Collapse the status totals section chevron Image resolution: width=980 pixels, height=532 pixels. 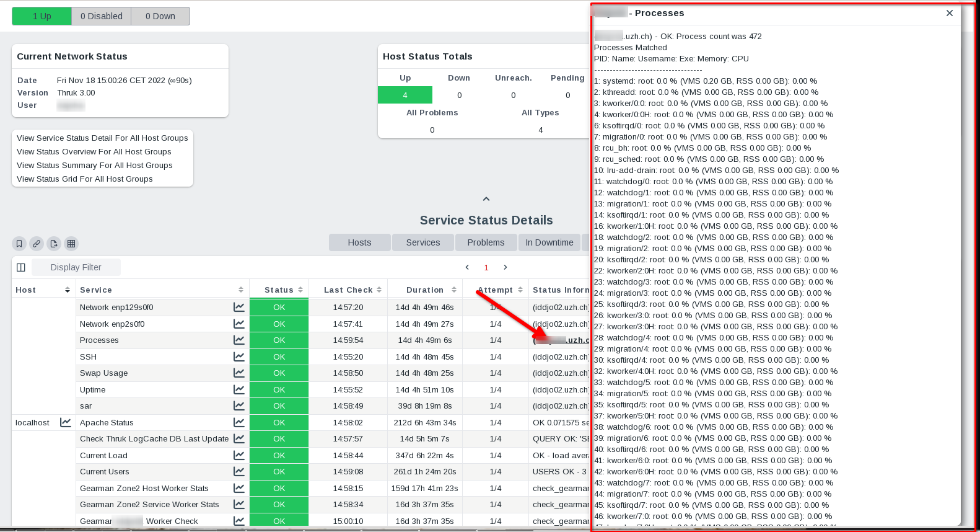[x=486, y=199]
